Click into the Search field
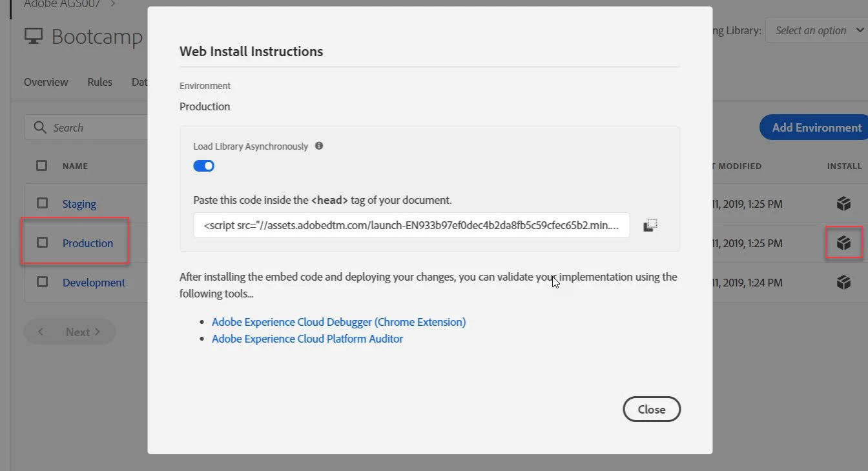Image resolution: width=868 pixels, height=471 pixels. (87, 128)
